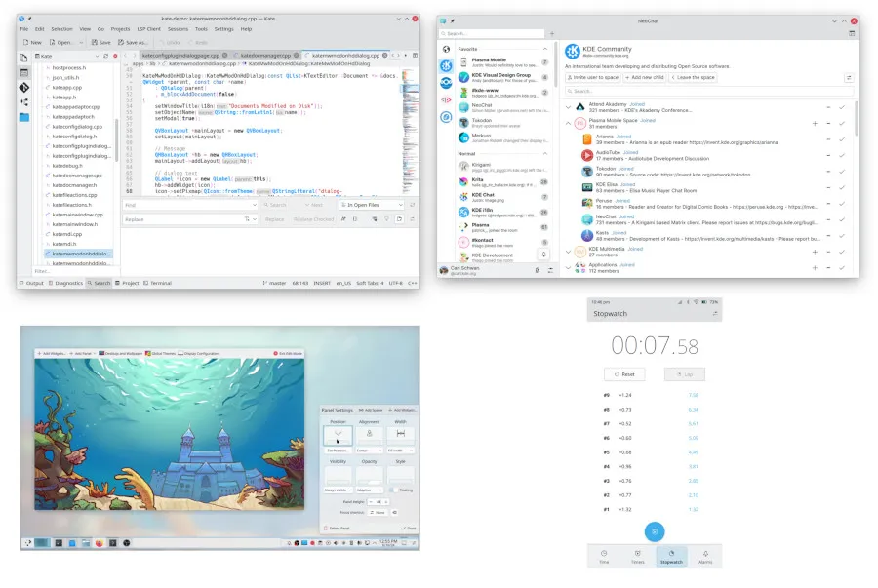Click the Save button in Kate's toolbar
The height and width of the screenshot is (588, 878).
pos(101,43)
